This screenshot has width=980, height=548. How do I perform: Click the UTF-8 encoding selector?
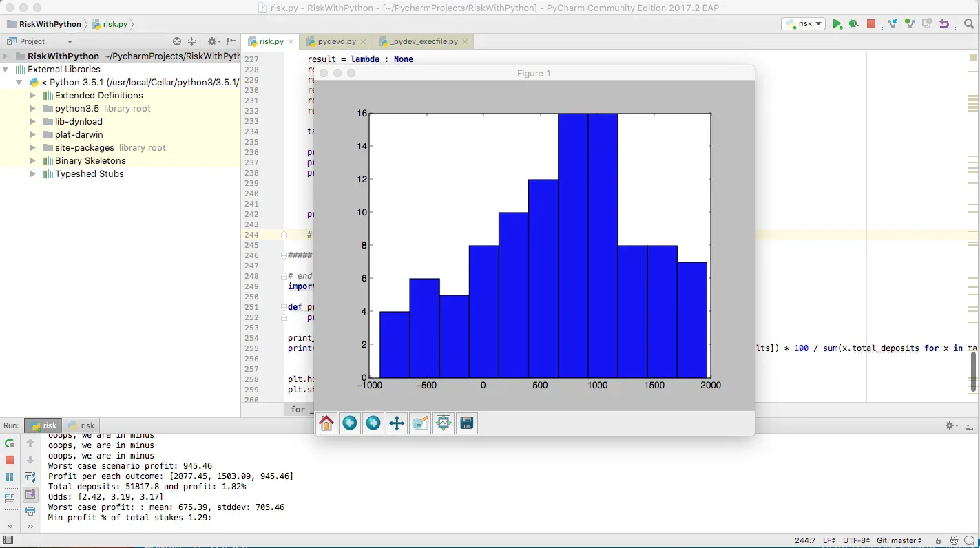856,540
